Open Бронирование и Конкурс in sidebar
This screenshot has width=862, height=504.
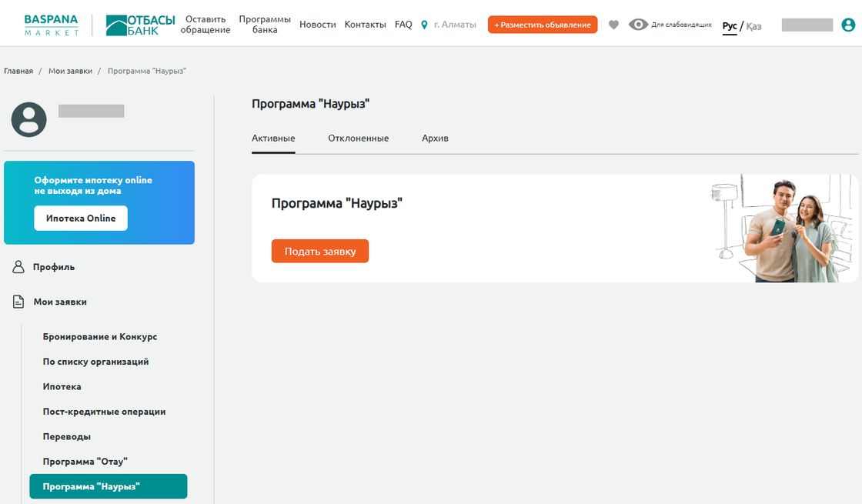[x=100, y=337]
